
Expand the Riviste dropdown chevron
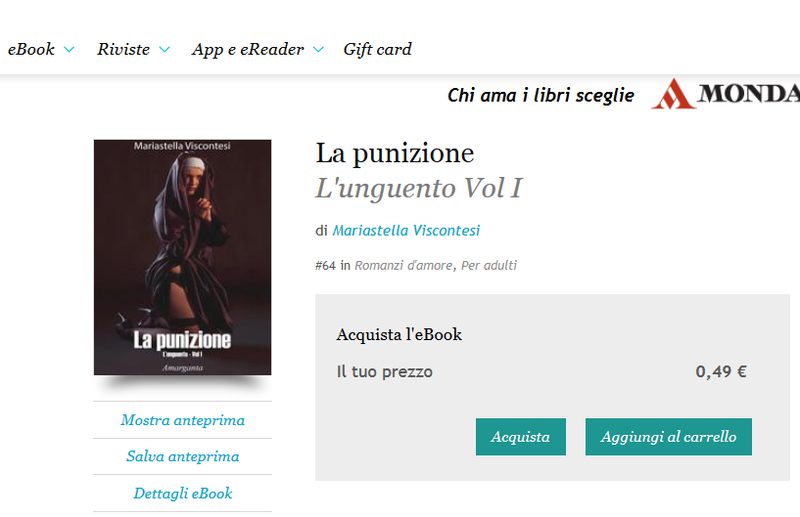164,50
